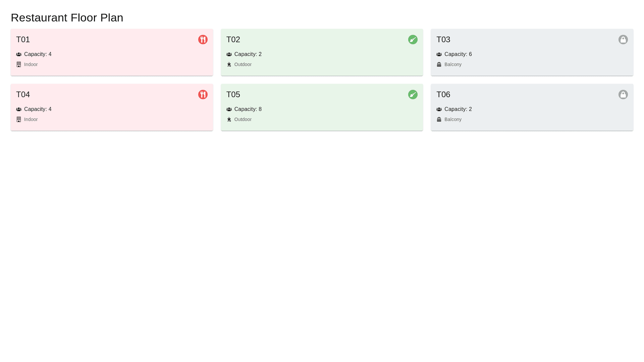Screen dimensions: 644x362
Task: Select the T03 table heading
Action: tap(443, 40)
